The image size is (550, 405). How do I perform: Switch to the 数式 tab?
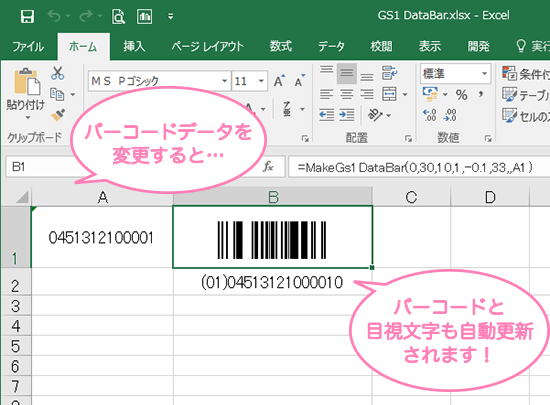click(281, 46)
